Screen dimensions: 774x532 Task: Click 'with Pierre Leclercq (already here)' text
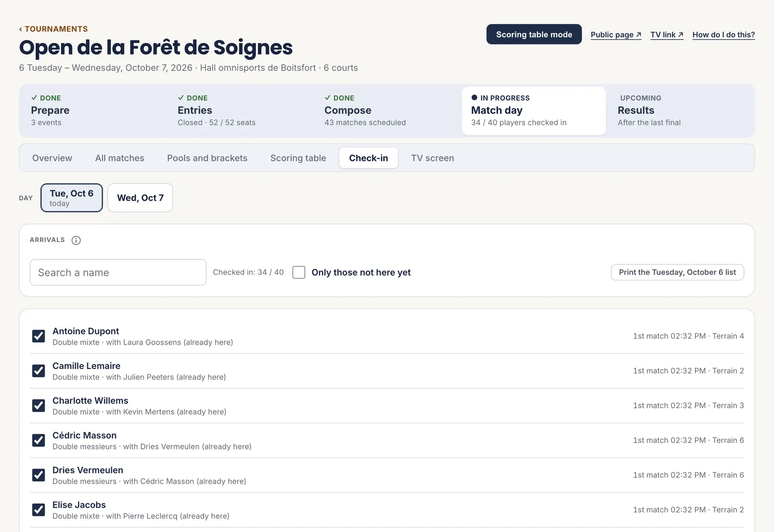(x=167, y=516)
